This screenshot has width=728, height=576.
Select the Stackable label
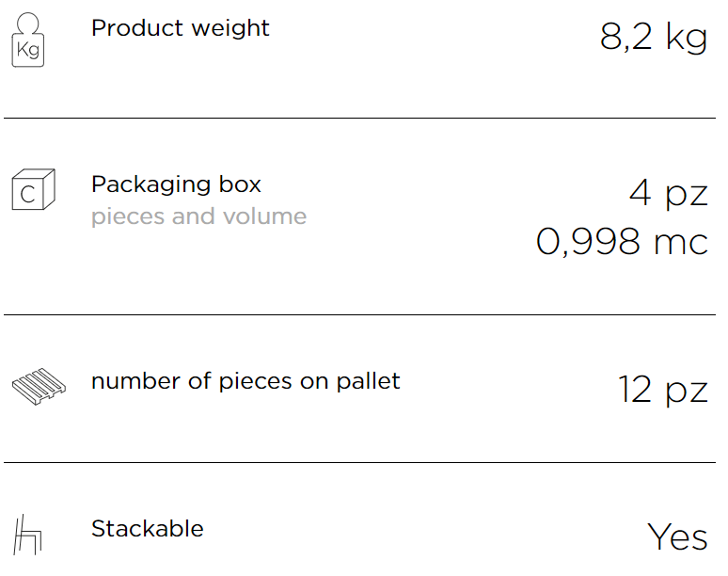147,529
